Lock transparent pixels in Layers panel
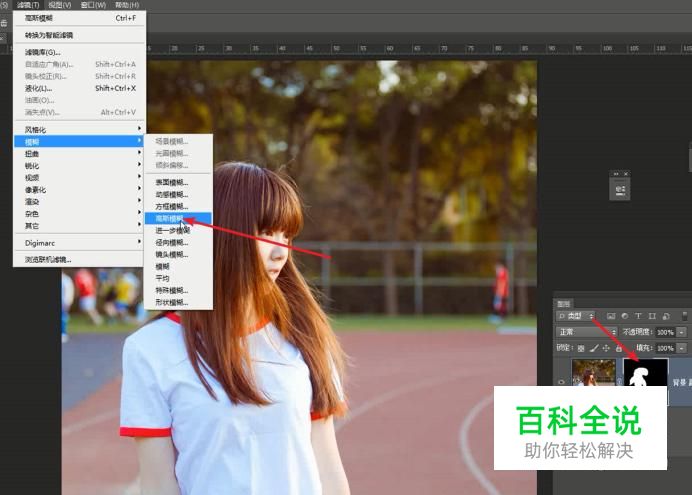 tap(581, 348)
